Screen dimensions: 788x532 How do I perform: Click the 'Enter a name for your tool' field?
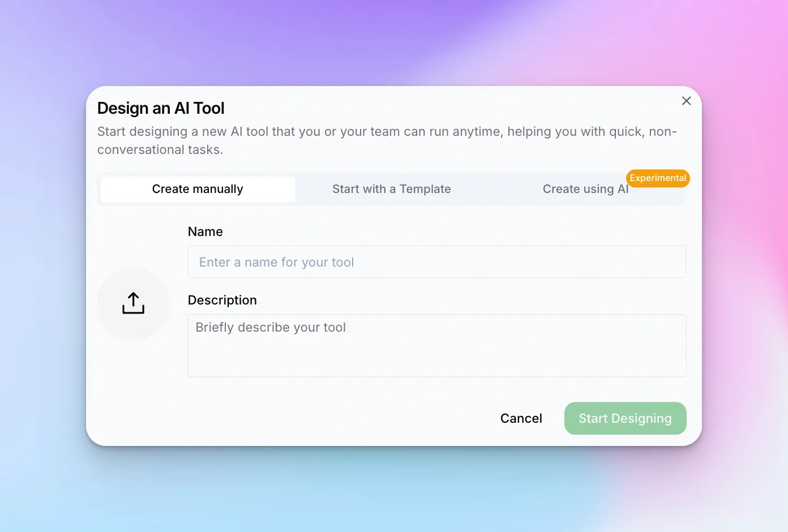[x=437, y=261]
